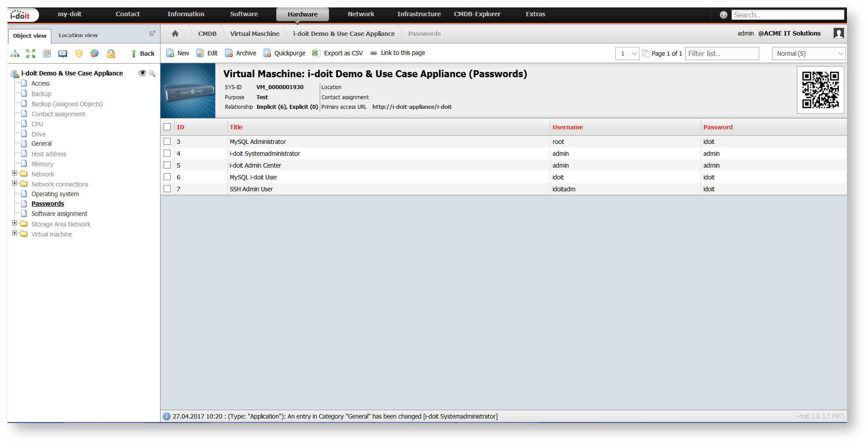Expand the Storage Area Network folder
Image resolution: width=868 pixels, height=444 pixels.
point(14,223)
